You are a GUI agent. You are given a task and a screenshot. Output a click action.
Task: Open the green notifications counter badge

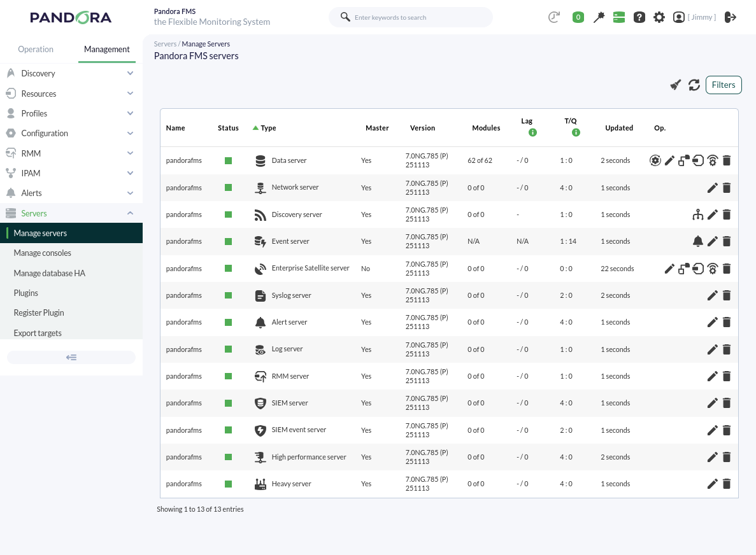[x=578, y=17]
